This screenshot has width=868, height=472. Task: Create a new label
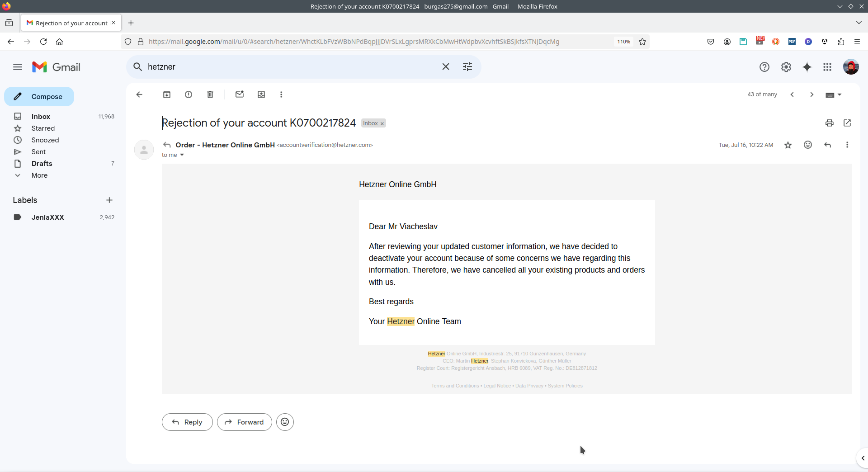[109, 200]
